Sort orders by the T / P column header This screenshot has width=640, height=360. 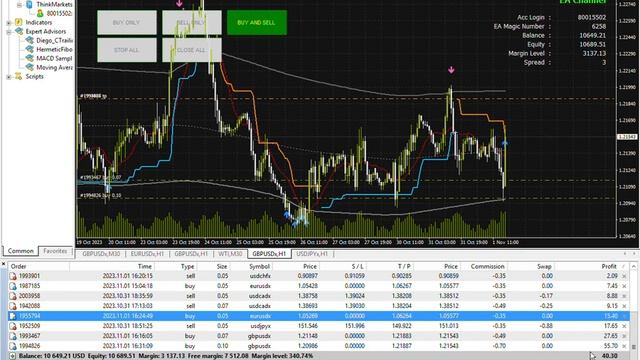[x=390, y=266]
